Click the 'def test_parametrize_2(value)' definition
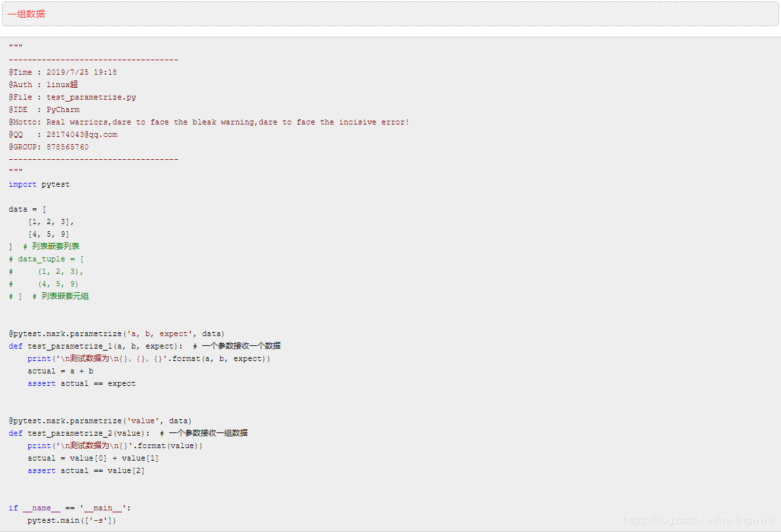The width and height of the screenshot is (781, 532). point(79,433)
